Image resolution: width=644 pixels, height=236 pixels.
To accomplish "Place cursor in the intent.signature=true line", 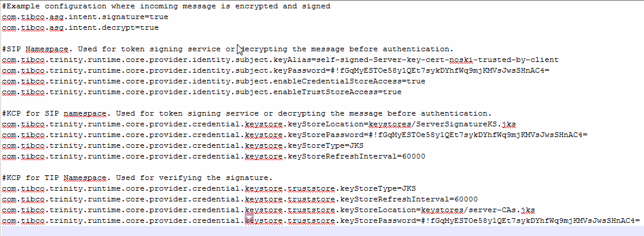I will tap(85, 17).
